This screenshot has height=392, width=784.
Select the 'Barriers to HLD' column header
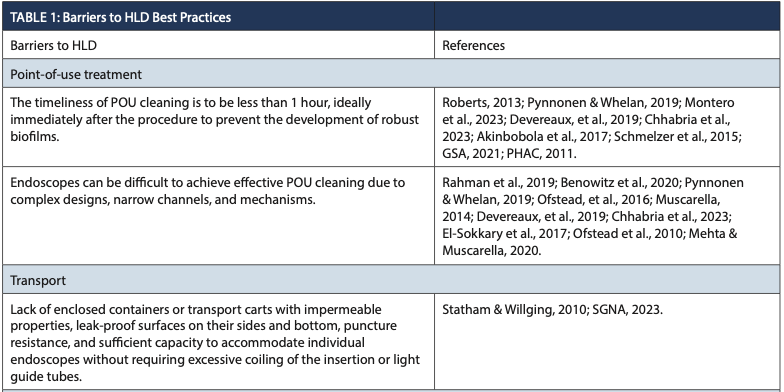(54, 46)
